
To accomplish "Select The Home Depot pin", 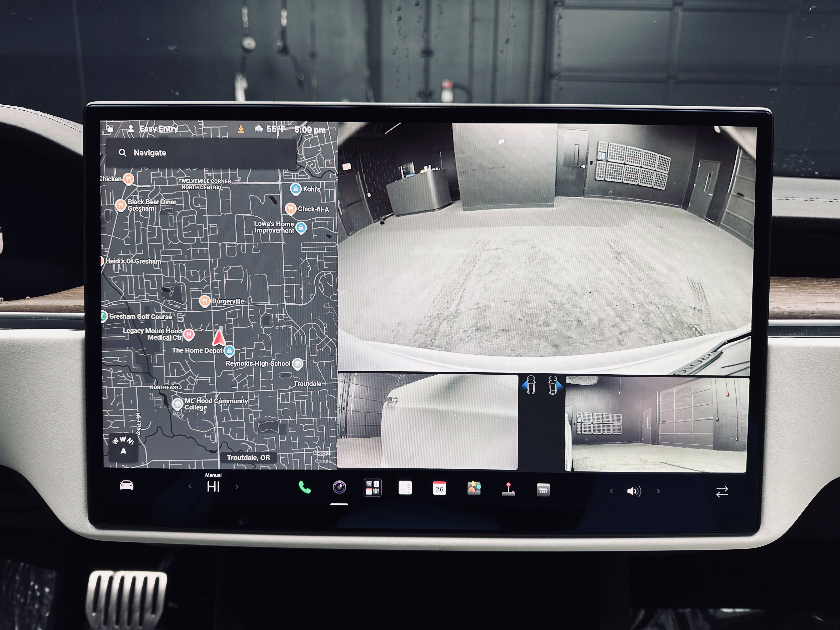I will [x=229, y=350].
